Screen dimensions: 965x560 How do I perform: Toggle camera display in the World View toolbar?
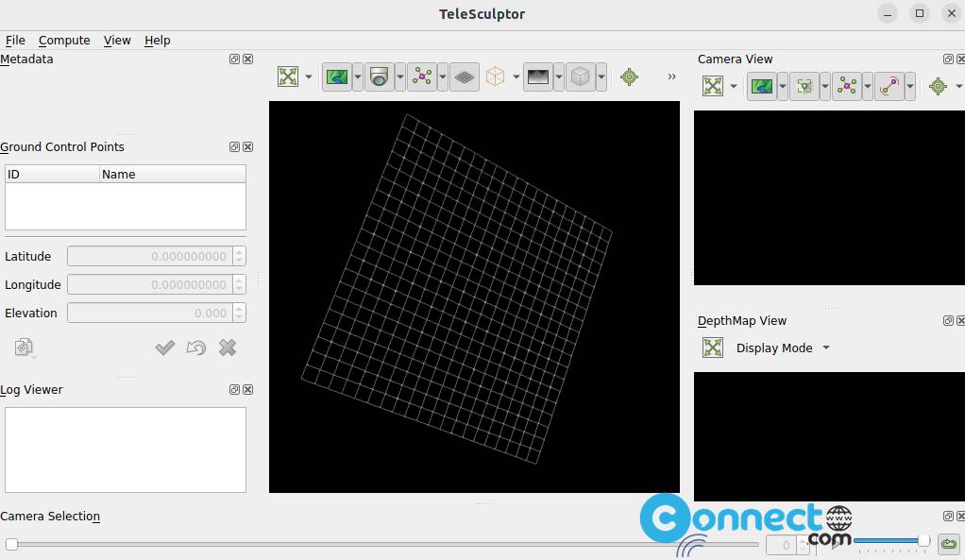click(380, 76)
